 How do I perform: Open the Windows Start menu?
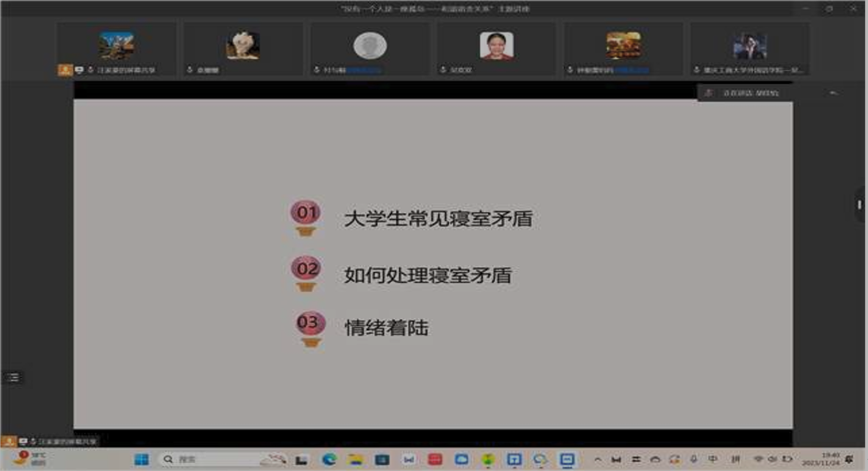tap(141, 459)
